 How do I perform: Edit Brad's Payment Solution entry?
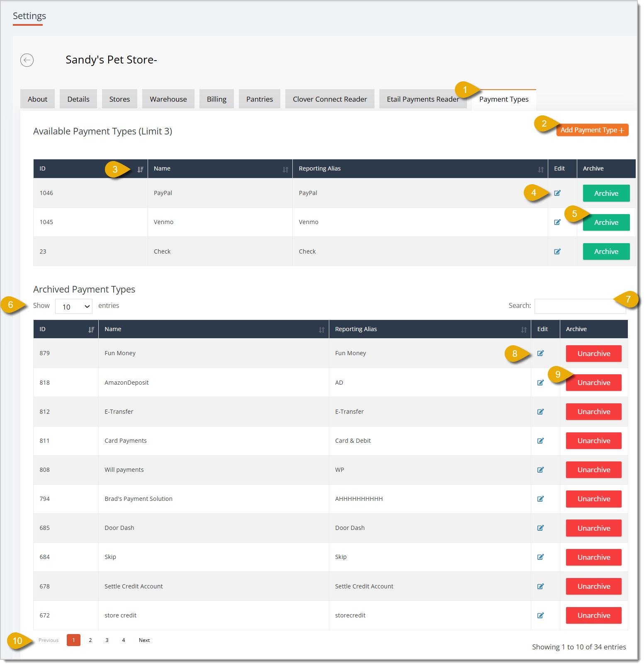[540, 499]
